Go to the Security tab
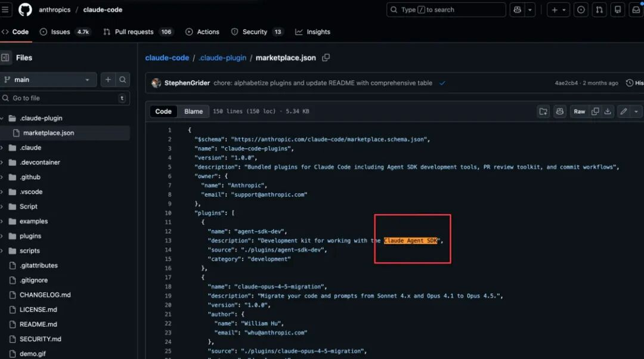The image size is (644, 359). pyautogui.click(x=254, y=32)
